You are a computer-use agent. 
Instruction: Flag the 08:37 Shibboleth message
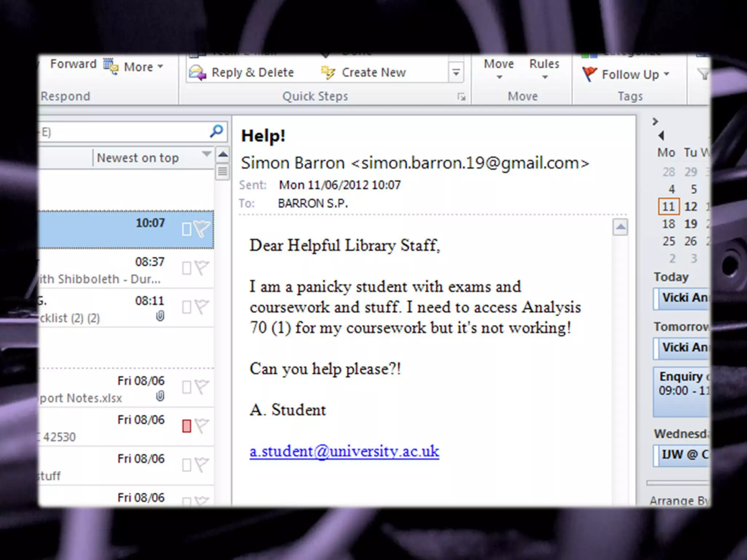pos(202,268)
